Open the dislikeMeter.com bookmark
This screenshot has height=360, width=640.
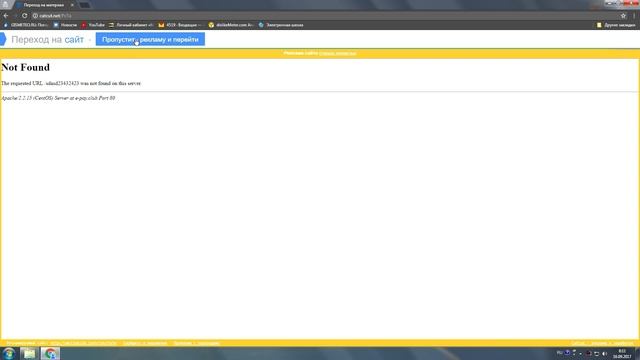pyautogui.click(x=231, y=25)
